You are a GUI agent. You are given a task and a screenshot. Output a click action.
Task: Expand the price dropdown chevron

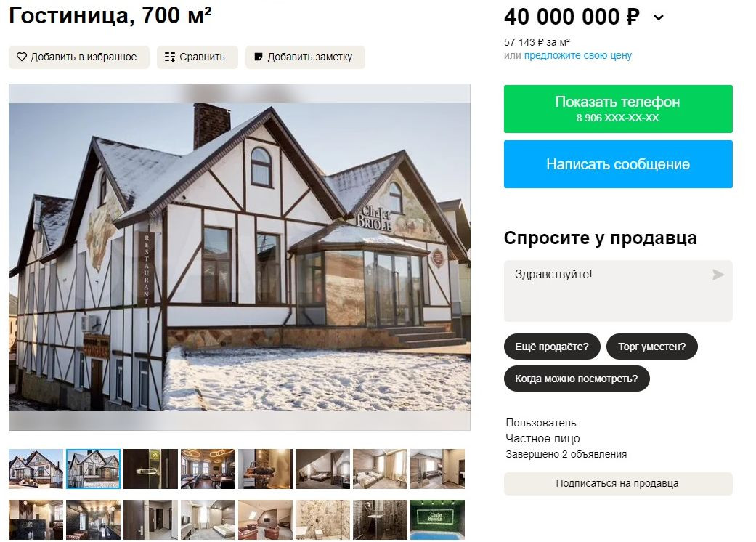tap(659, 18)
